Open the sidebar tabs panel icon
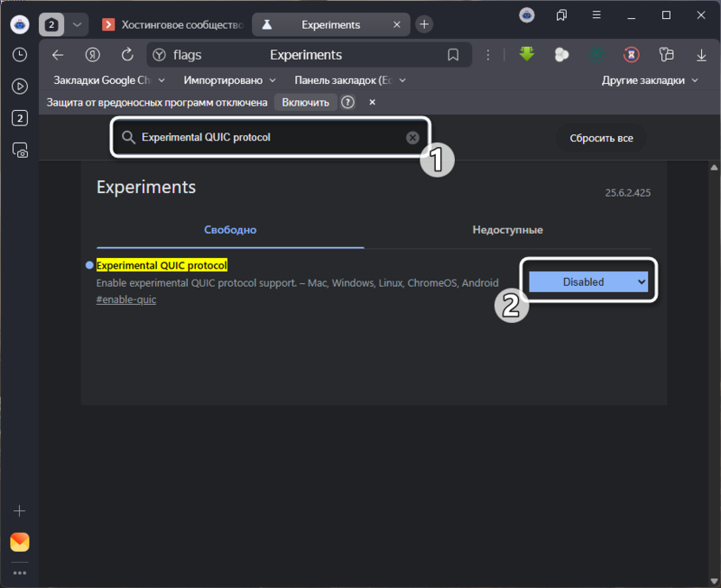 [x=19, y=118]
